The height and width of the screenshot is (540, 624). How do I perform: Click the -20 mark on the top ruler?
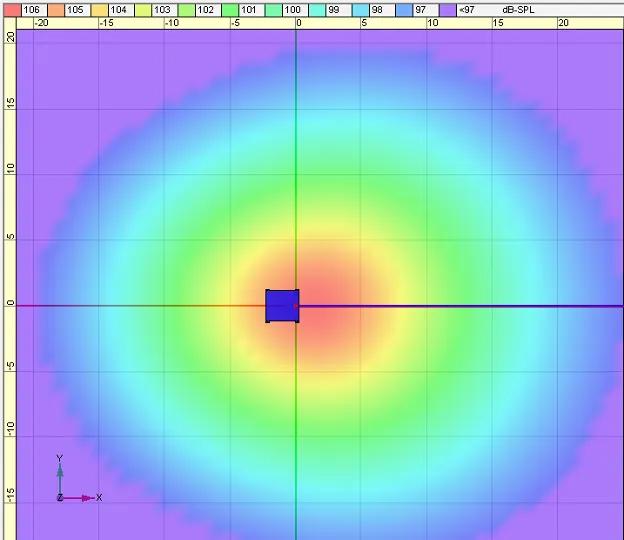[41, 23]
